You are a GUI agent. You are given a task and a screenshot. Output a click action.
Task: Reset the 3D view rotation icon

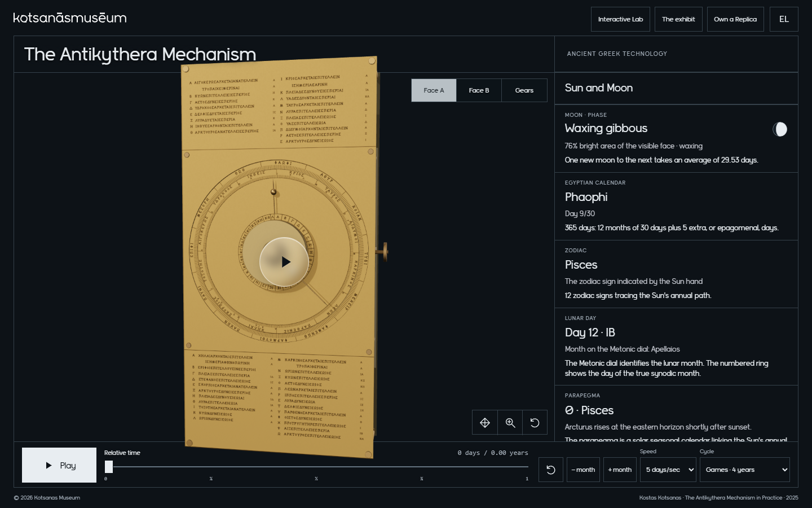[535, 422]
